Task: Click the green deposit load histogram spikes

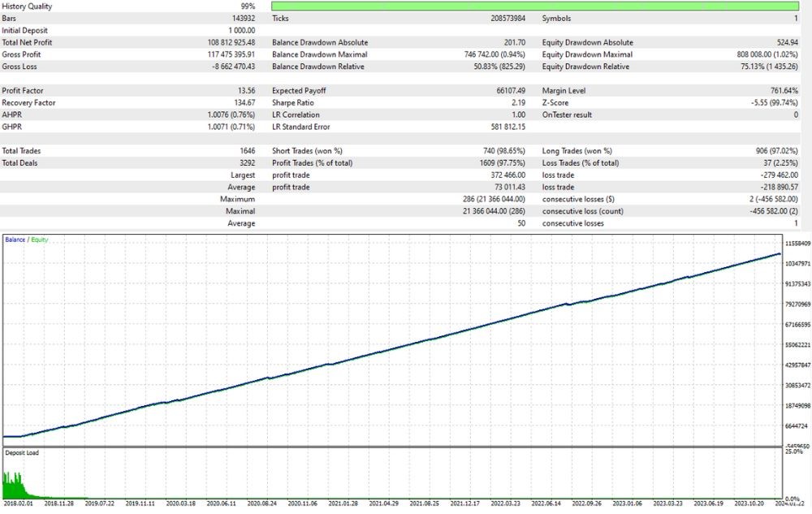Action: point(16,486)
